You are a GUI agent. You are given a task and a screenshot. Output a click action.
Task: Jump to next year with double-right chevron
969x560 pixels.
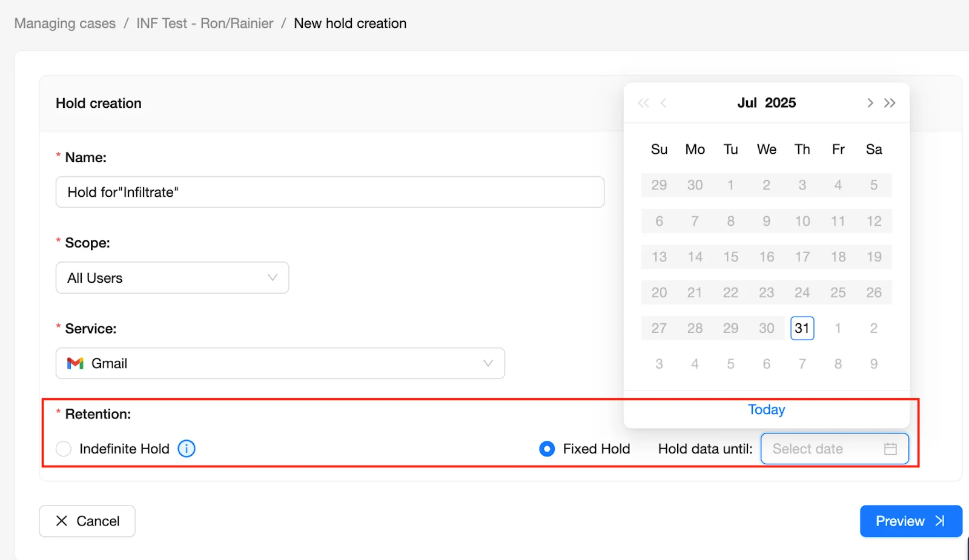coord(890,103)
